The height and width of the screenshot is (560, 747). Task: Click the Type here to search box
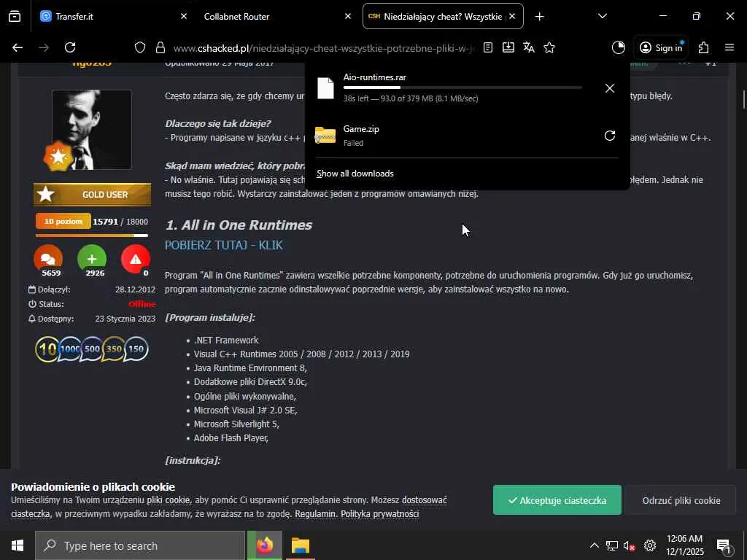click(140, 545)
